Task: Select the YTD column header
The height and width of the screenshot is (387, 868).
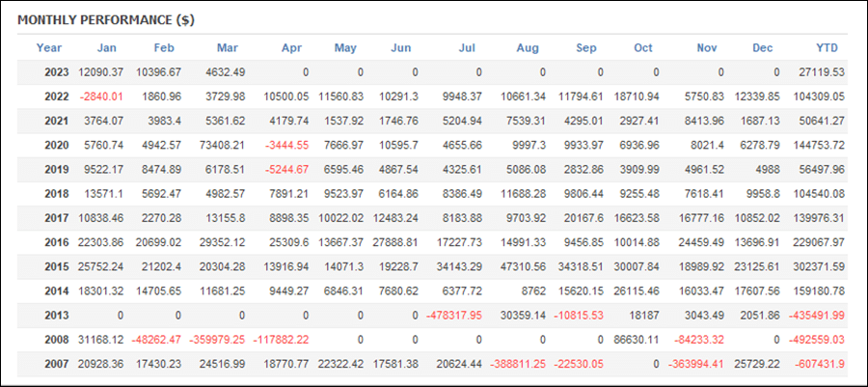Action: coord(827,48)
